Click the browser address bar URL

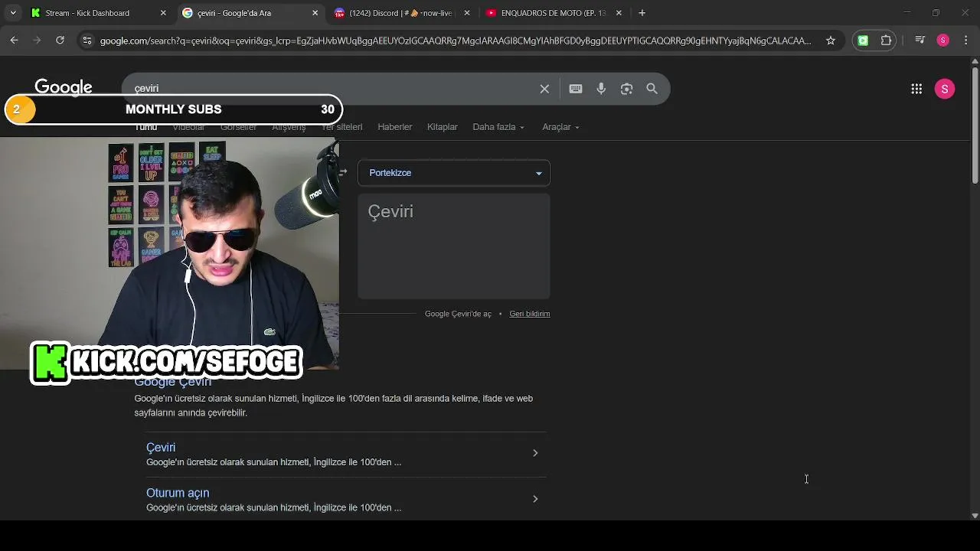point(456,41)
